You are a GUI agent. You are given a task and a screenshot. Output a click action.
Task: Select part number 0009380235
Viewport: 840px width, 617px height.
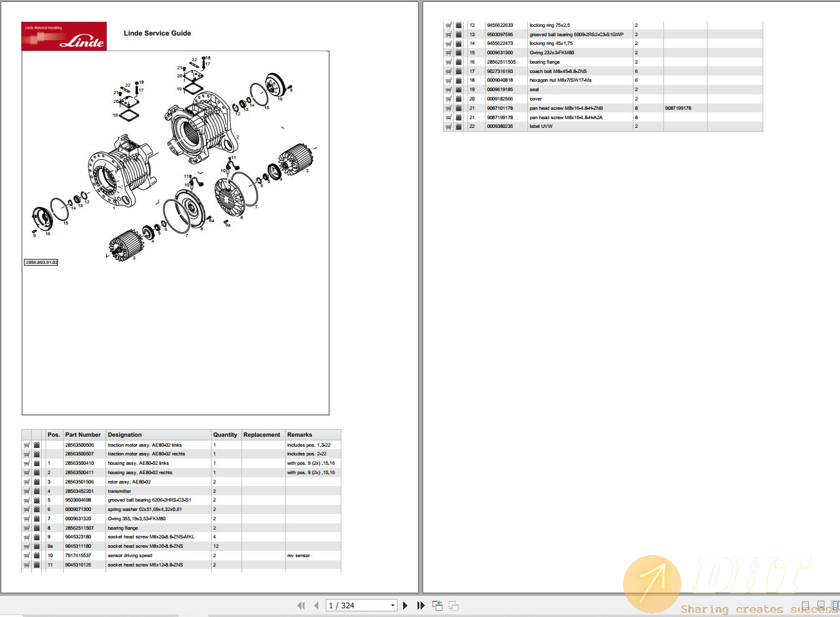coord(500,127)
